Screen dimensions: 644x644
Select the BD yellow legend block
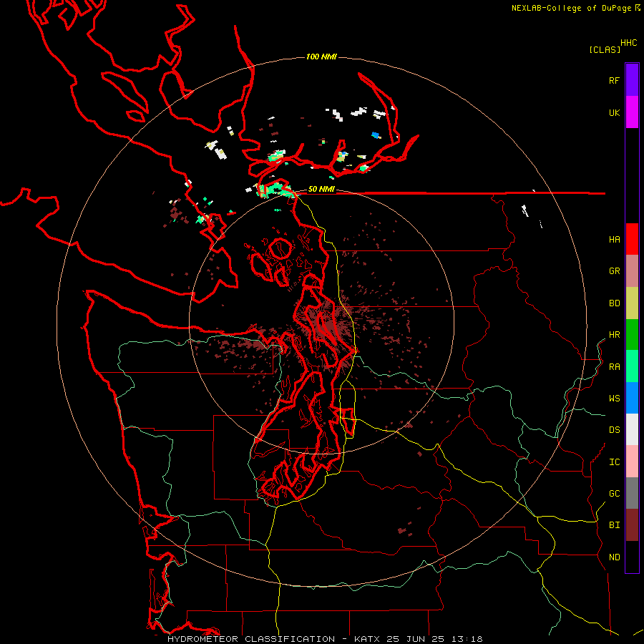[632, 303]
